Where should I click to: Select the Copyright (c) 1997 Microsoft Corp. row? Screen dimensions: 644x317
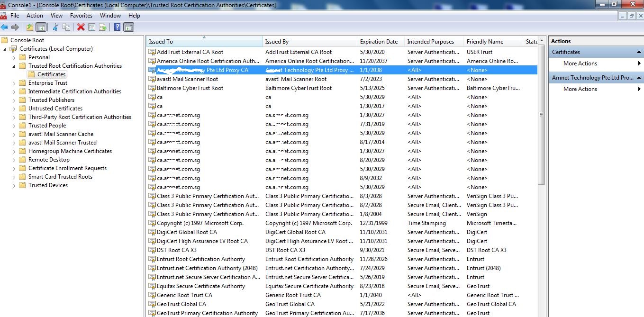(x=342, y=223)
